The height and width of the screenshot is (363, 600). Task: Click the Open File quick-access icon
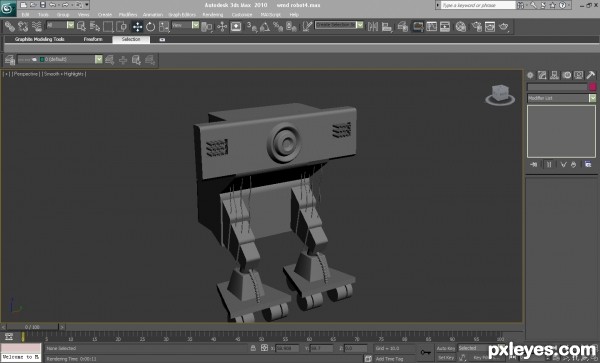tap(33, 5)
